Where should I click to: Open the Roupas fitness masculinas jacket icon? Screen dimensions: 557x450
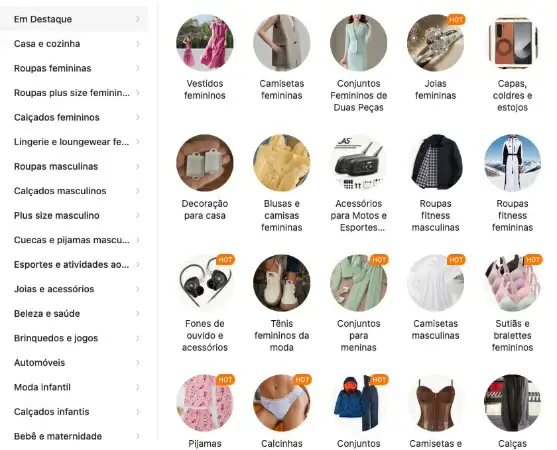click(x=436, y=163)
